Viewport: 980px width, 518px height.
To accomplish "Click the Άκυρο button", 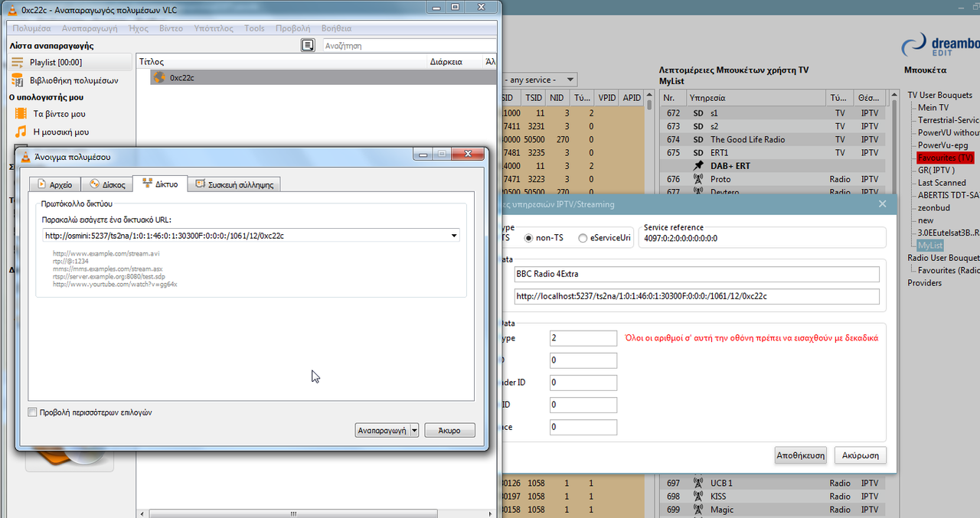I will pyautogui.click(x=450, y=431).
